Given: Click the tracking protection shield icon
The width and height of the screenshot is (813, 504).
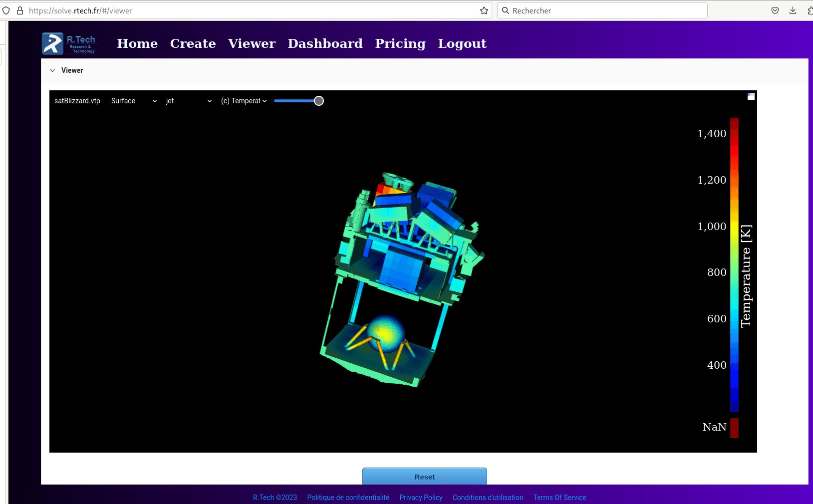Looking at the screenshot, I should [x=6, y=10].
